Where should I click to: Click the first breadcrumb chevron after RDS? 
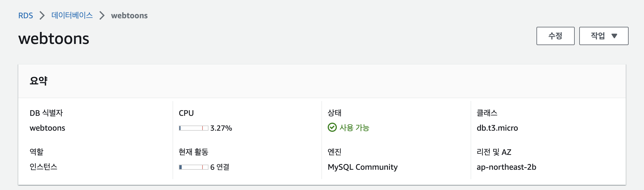[x=42, y=15]
